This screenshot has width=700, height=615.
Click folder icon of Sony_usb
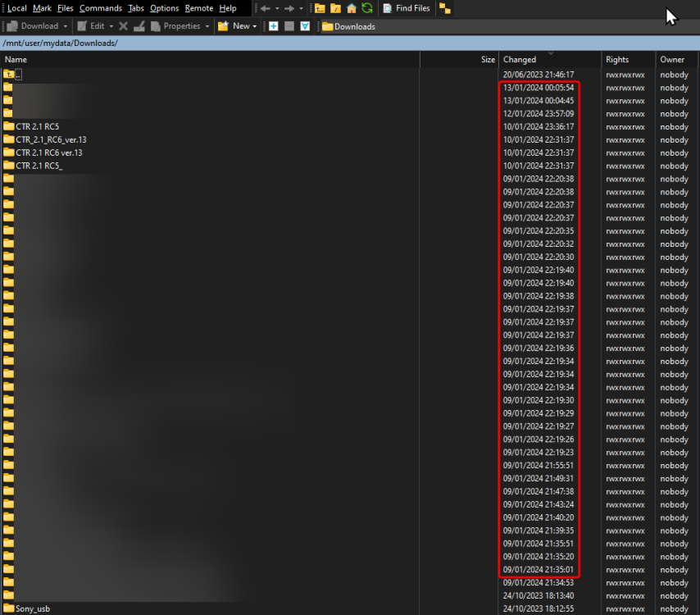click(x=8, y=608)
